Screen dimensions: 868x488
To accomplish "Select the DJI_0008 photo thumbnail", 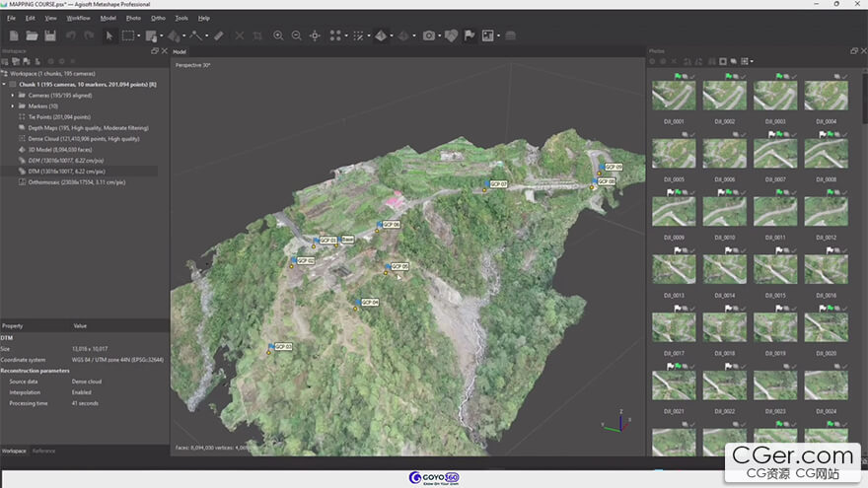I will tap(826, 153).
